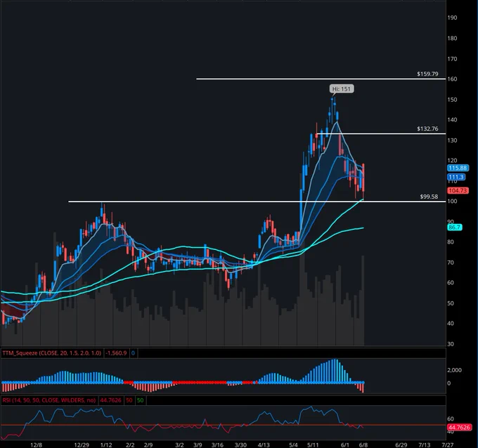Click the 2/9 date on time axis

[x=148, y=444]
